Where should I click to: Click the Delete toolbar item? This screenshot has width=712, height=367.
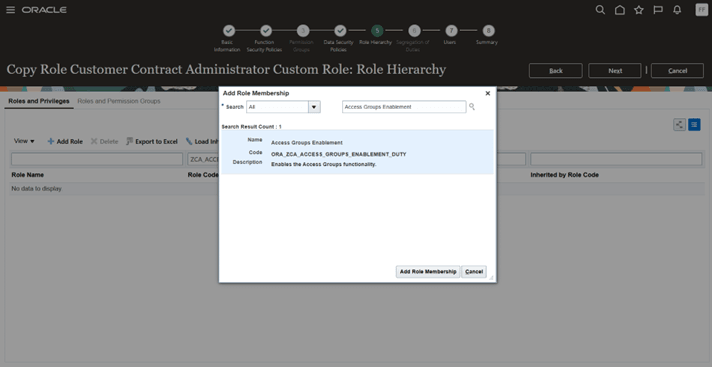pyautogui.click(x=104, y=142)
